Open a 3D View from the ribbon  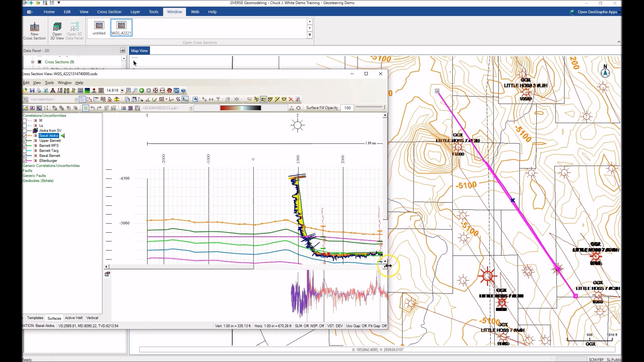57,30
